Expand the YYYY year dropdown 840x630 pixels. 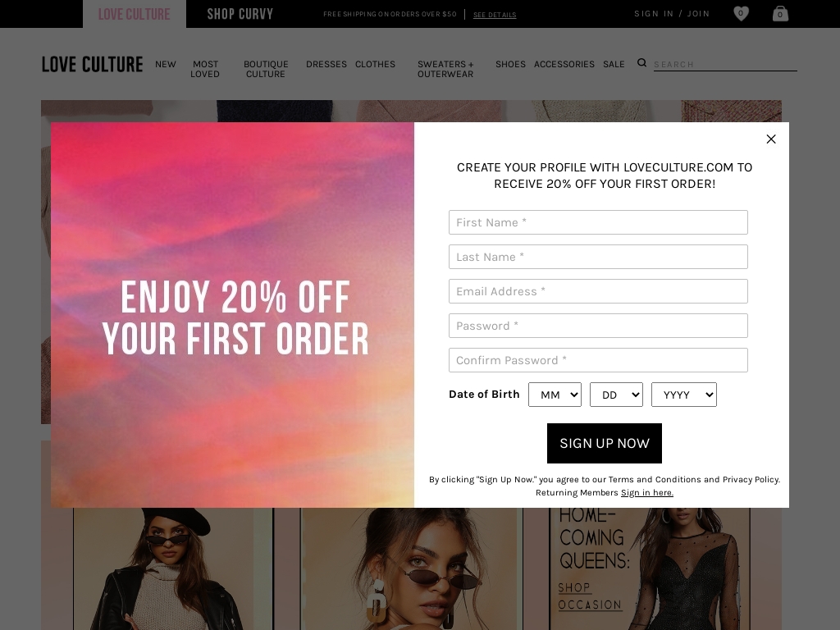click(x=683, y=395)
